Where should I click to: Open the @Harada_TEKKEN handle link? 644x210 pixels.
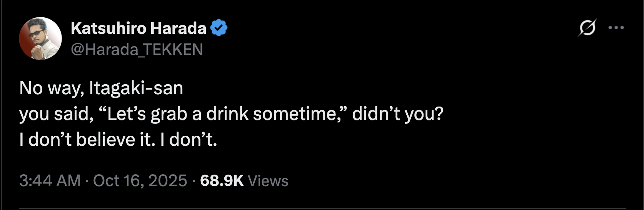pos(137,50)
